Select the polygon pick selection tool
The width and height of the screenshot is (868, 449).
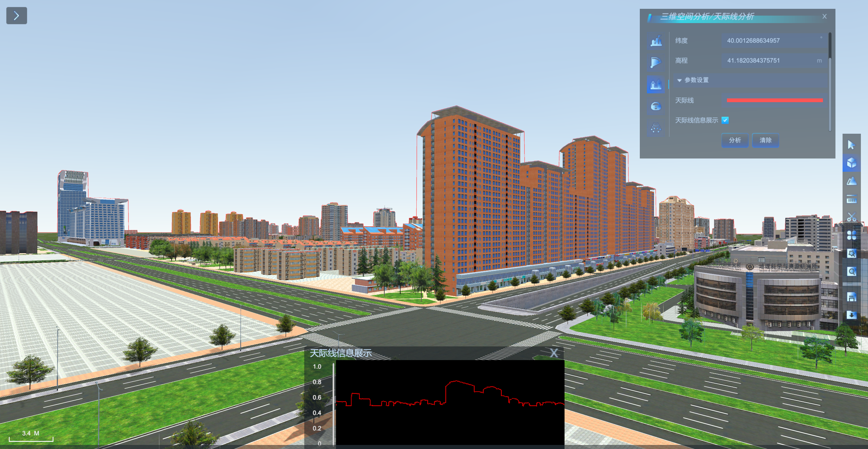coord(851,253)
